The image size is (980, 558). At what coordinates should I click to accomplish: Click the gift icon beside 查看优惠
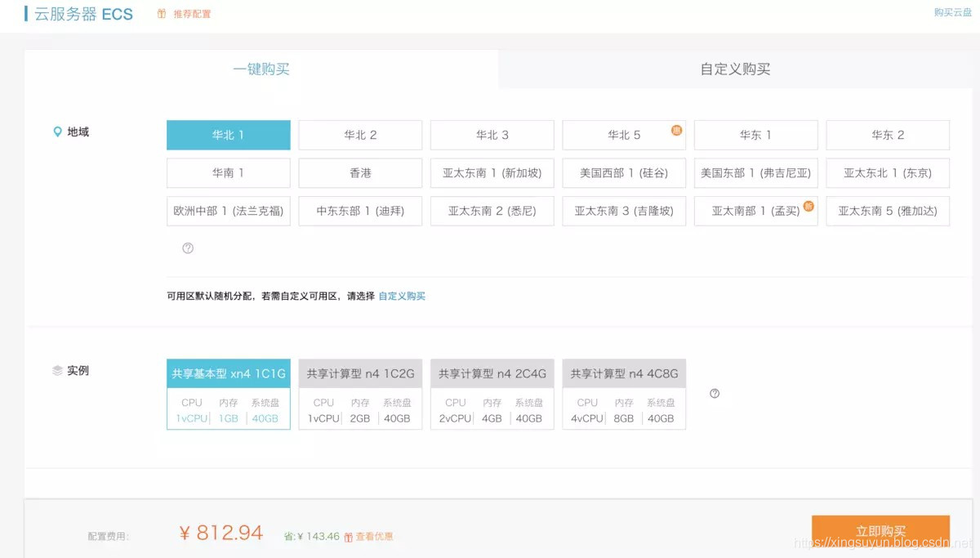click(x=348, y=537)
